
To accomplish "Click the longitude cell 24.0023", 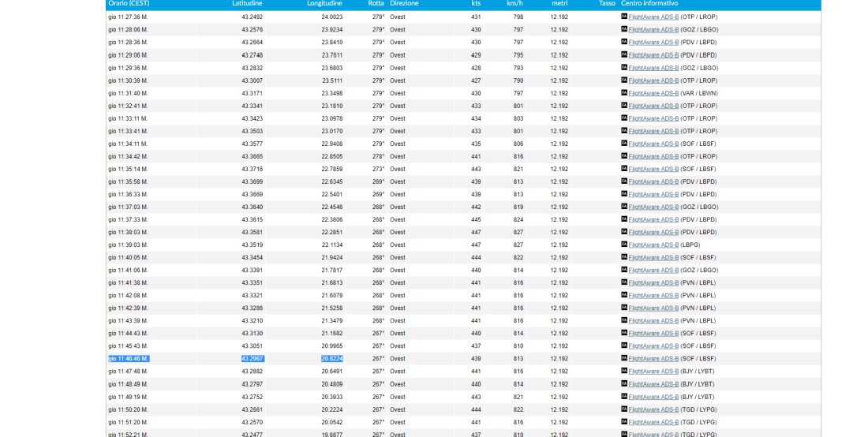I will tap(332, 17).
